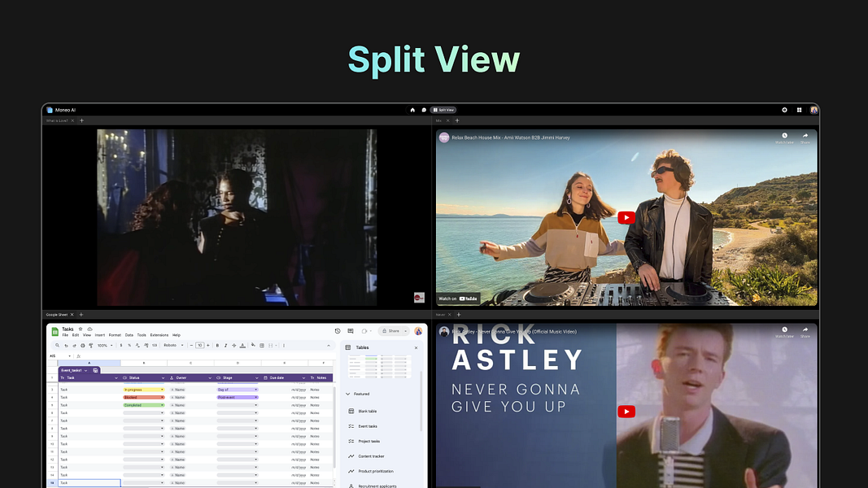Viewport: 868px width, 488px height.
Task: Open the View menu in Sheets
Action: click(x=87, y=335)
